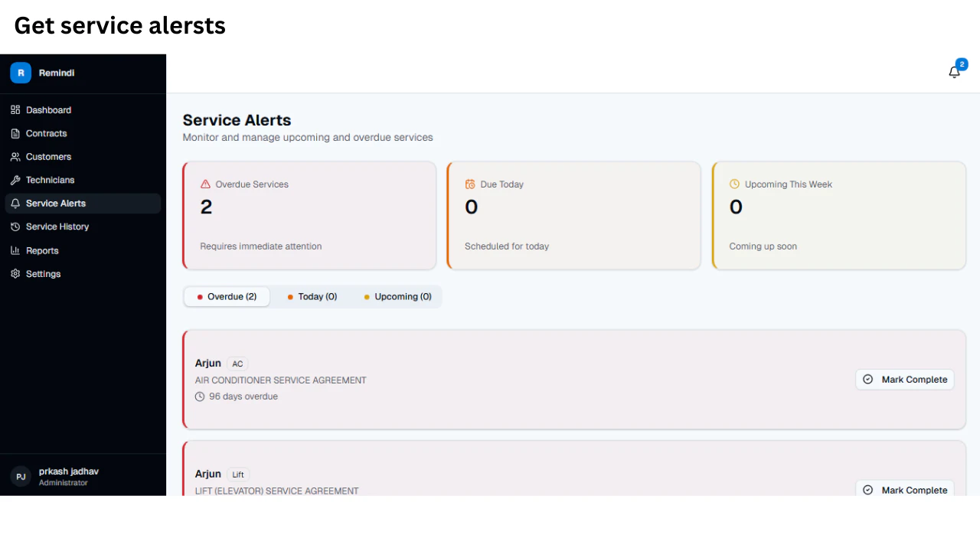Mark Arjun's Lift service complete
The width and height of the screenshot is (980, 551).
905,488
